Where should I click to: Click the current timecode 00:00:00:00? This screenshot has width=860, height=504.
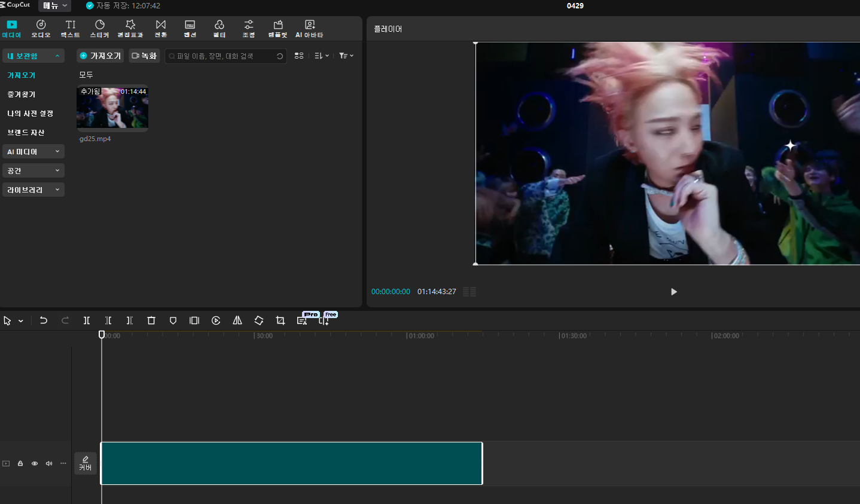(x=391, y=292)
